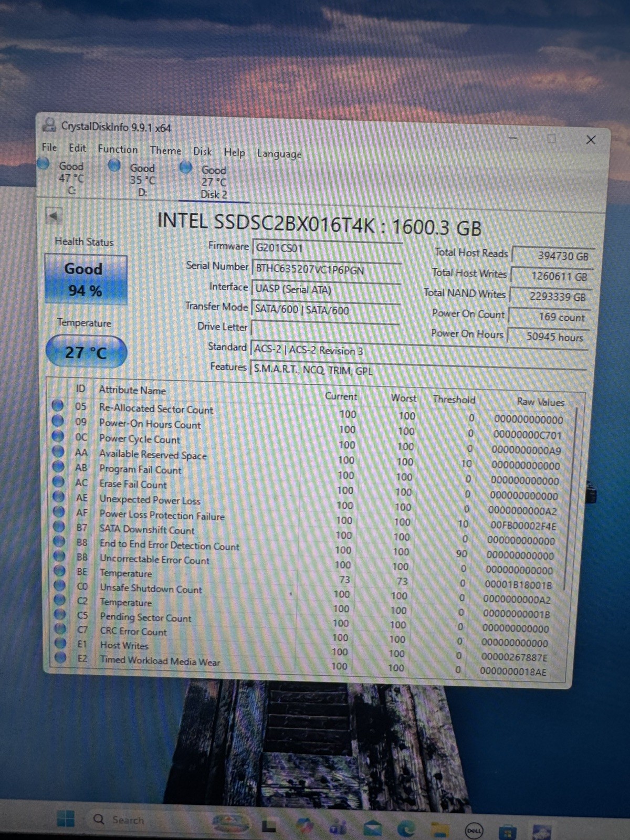Screen dimensions: 630x840
Task: Click the Total NAND Writes value 2293339 GB
Action: tap(551, 297)
